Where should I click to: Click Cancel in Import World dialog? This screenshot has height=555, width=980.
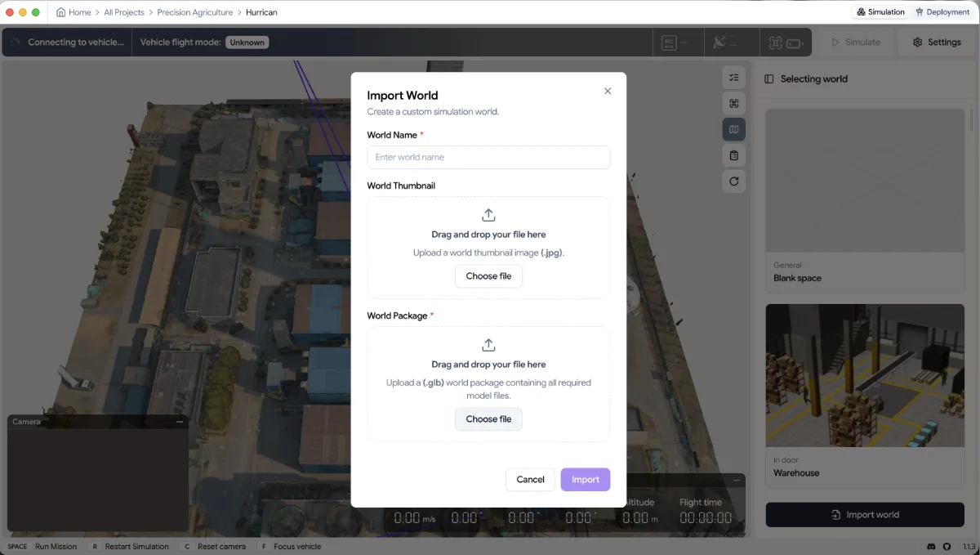pyautogui.click(x=530, y=480)
